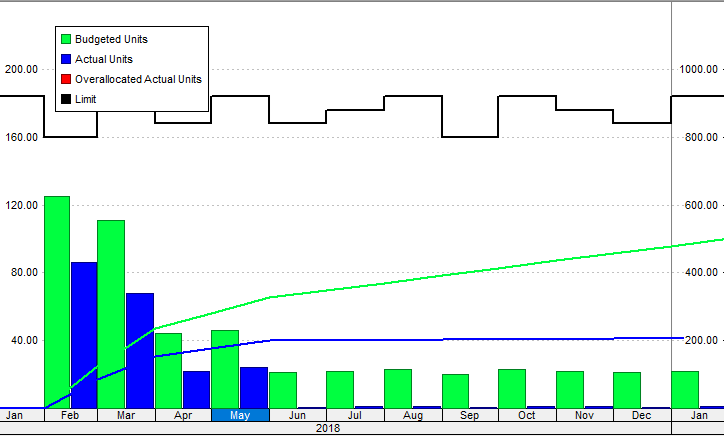
Task: Click the Sep month label in timescale
Action: (x=470, y=415)
